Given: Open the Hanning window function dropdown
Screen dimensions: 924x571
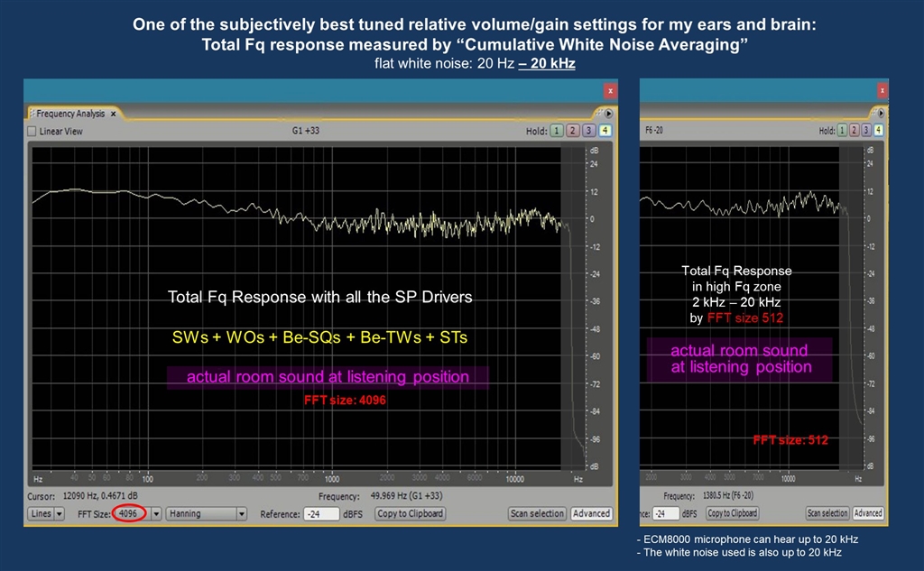Looking at the screenshot, I should pos(207,514).
